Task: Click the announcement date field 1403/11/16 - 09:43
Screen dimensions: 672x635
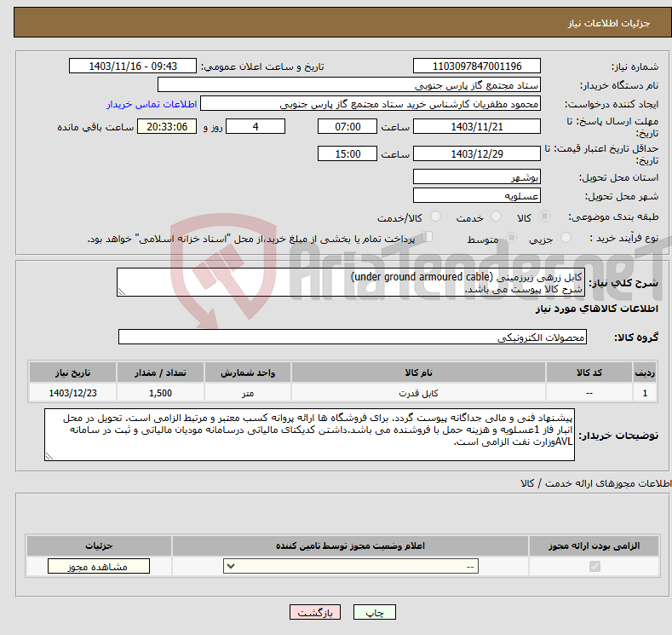Action: coord(132,66)
